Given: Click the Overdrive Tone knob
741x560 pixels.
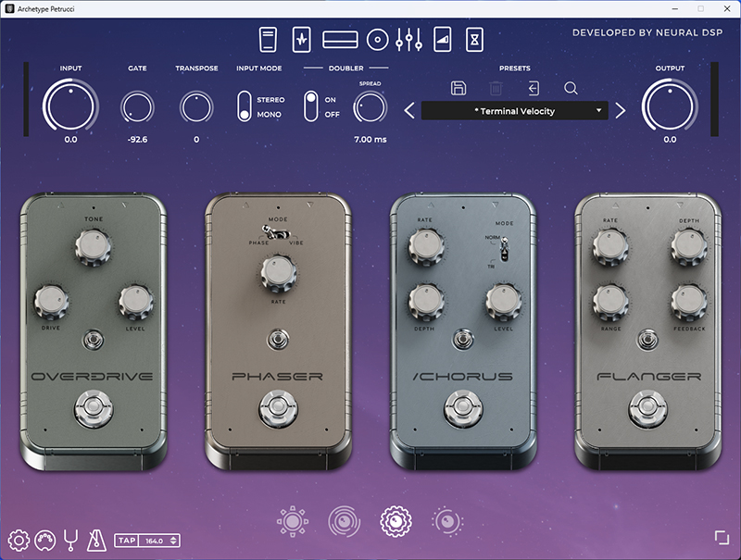Looking at the screenshot, I should tap(94, 247).
